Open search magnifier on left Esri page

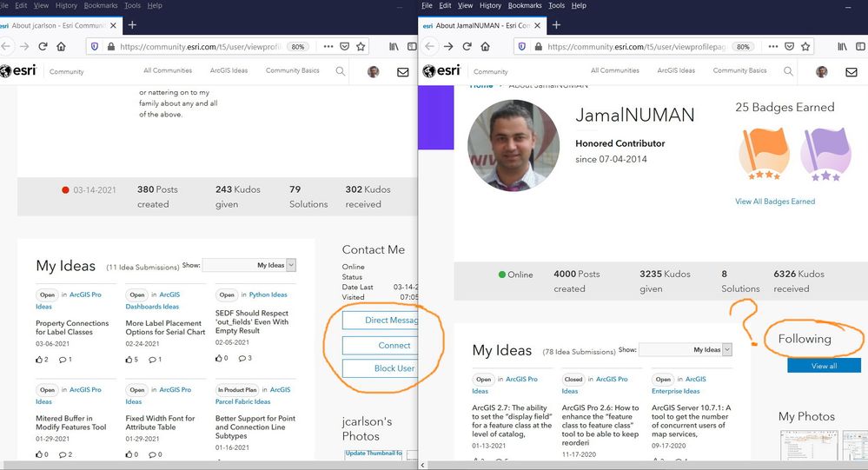pyautogui.click(x=341, y=71)
